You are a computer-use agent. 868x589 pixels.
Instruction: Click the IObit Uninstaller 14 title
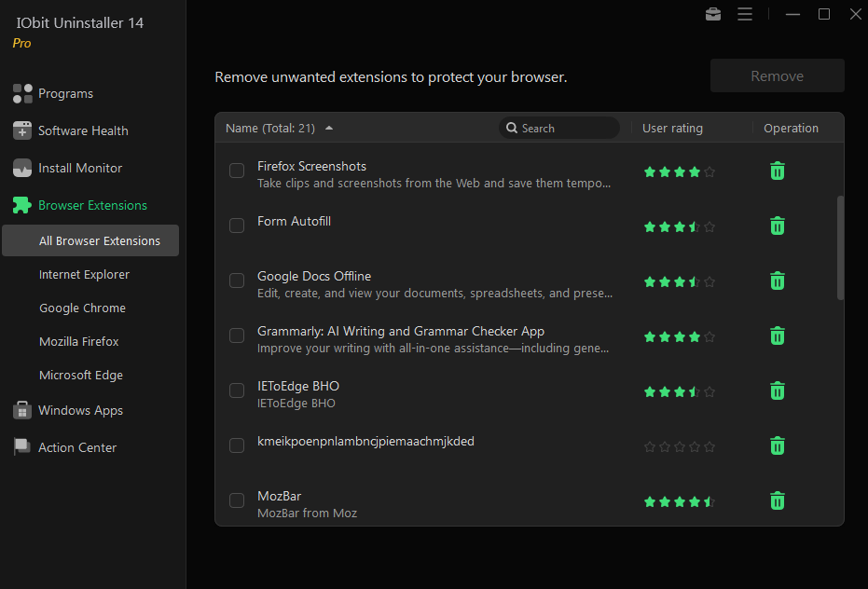80,22
